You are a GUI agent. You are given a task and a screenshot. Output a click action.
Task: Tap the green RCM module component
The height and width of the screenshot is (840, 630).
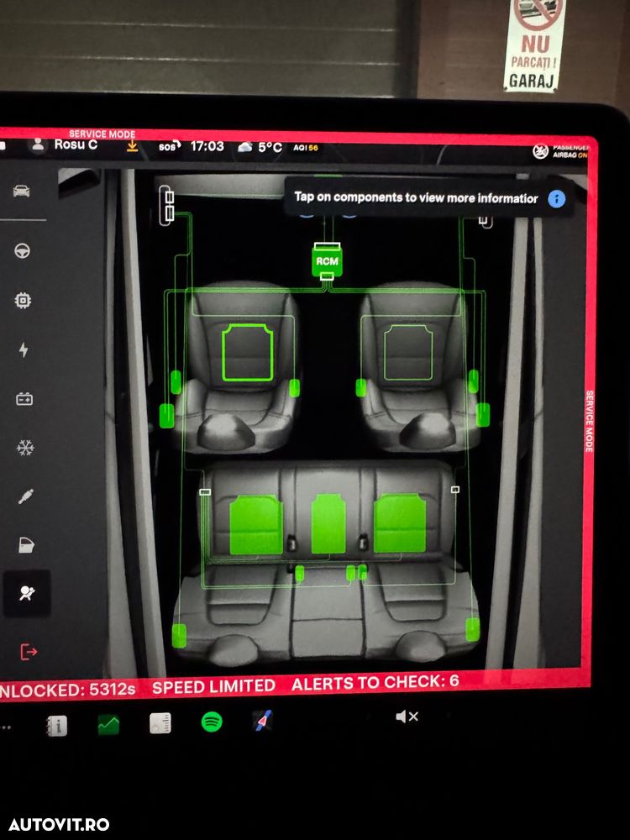(x=327, y=261)
